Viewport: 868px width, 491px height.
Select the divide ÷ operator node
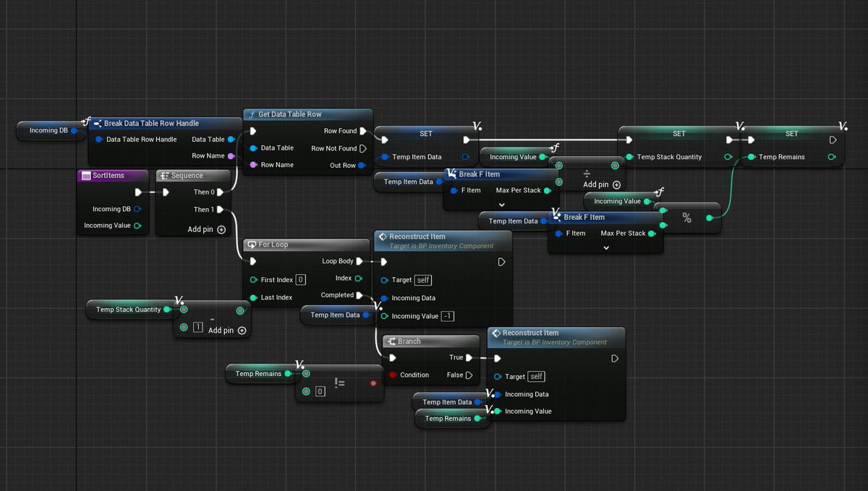tap(587, 174)
